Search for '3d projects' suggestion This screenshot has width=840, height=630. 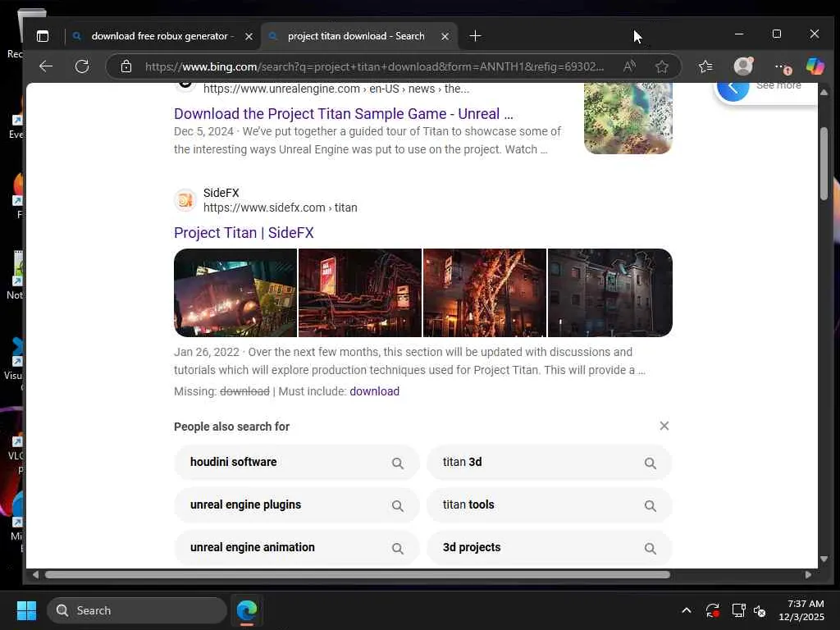(549, 547)
